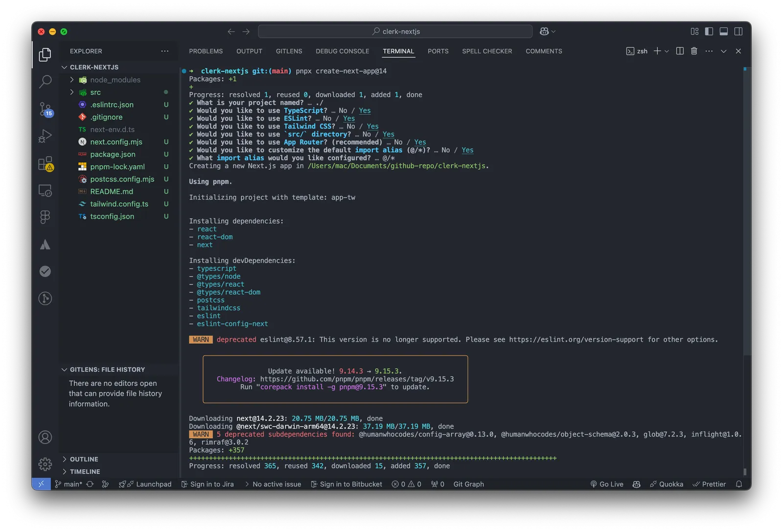783x532 pixels.
Task: Switch to the GitLens panel tab
Action: coord(289,51)
